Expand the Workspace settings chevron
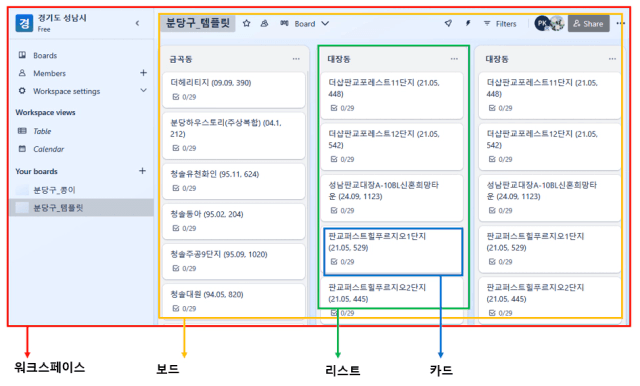 (143, 90)
